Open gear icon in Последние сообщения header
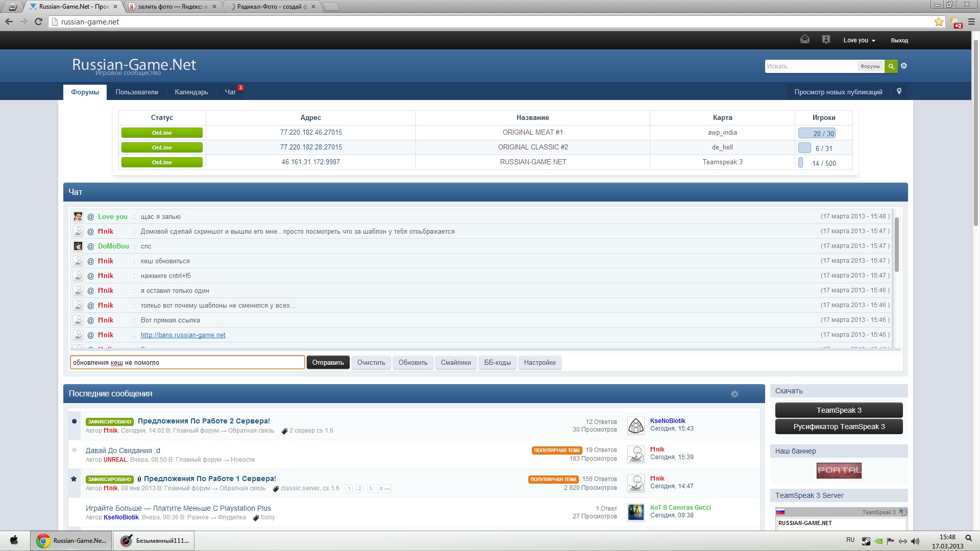The height and width of the screenshot is (551, 980). click(x=734, y=394)
